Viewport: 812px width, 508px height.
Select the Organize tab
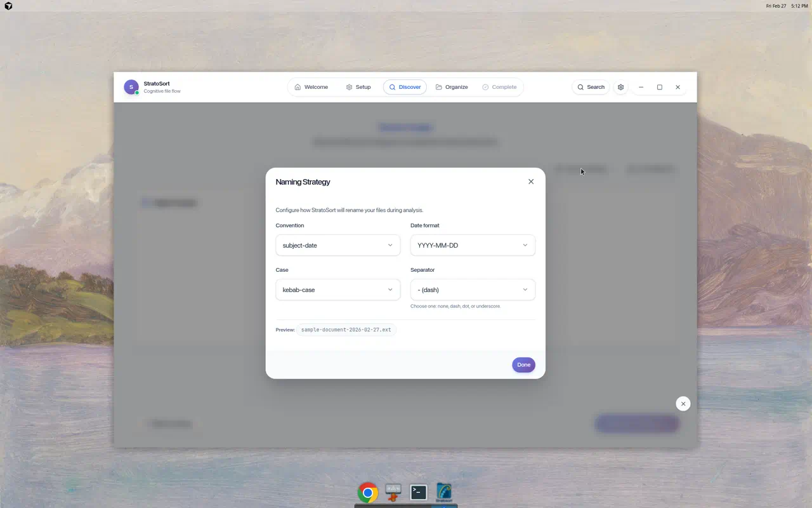(x=452, y=87)
